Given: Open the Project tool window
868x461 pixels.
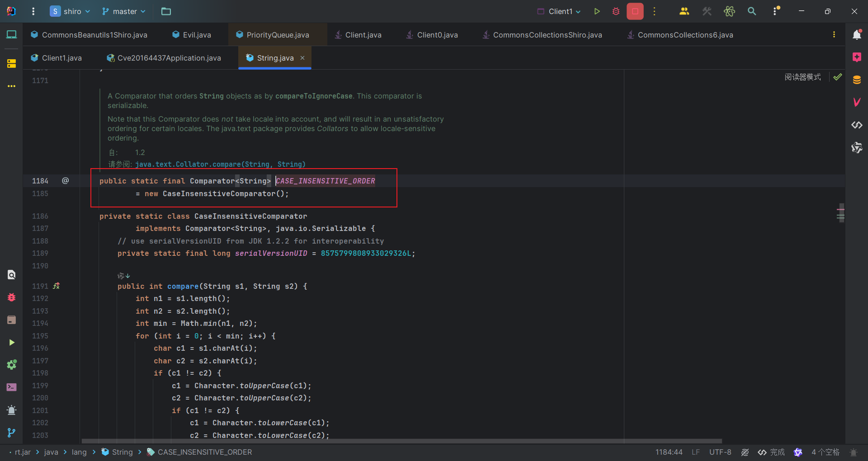Looking at the screenshot, I should point(11,35).
